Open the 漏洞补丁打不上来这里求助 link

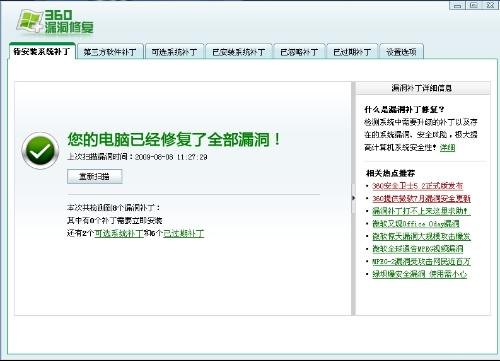(x=421, y=211)
